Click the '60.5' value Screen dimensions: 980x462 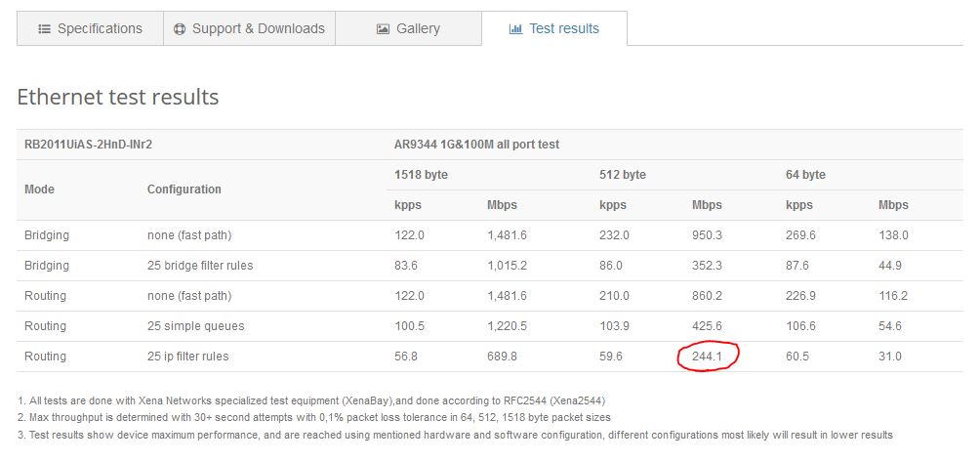coord(797,357)
